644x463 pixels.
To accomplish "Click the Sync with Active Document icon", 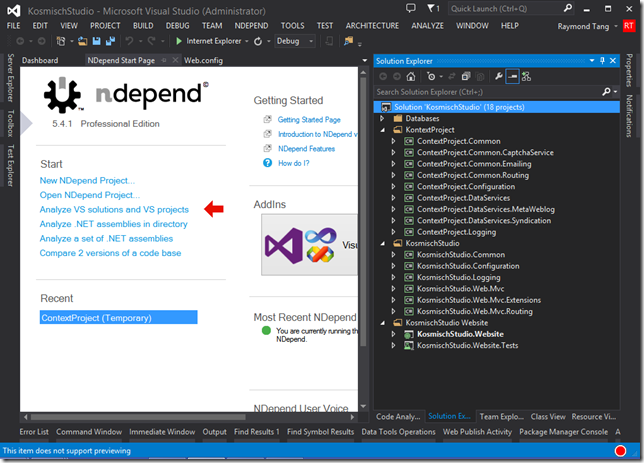I will pyautogui.click(x=452, y=76).
